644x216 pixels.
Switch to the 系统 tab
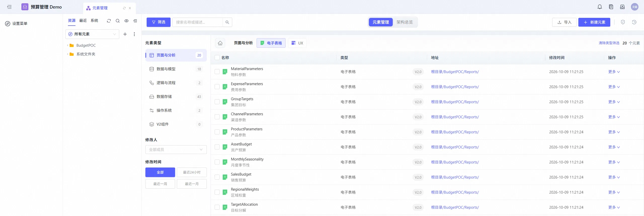click(x=94, y=21)
